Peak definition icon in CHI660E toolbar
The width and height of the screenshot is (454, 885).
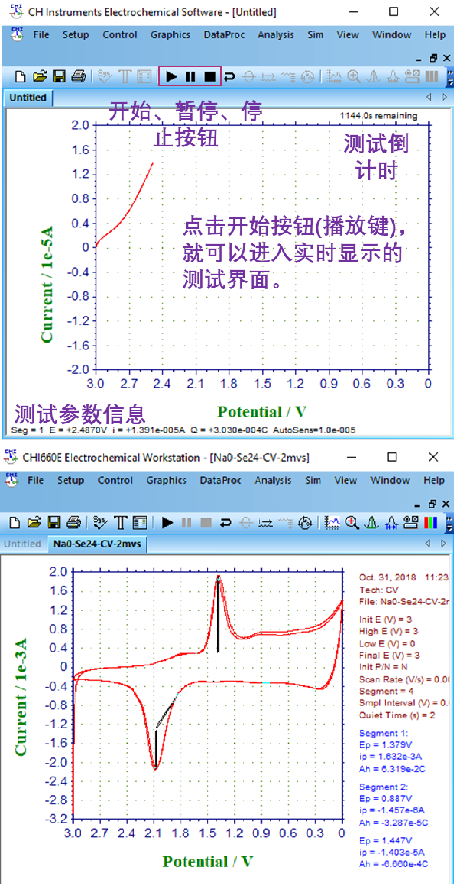pyautogui.click(x=392, y=523)
